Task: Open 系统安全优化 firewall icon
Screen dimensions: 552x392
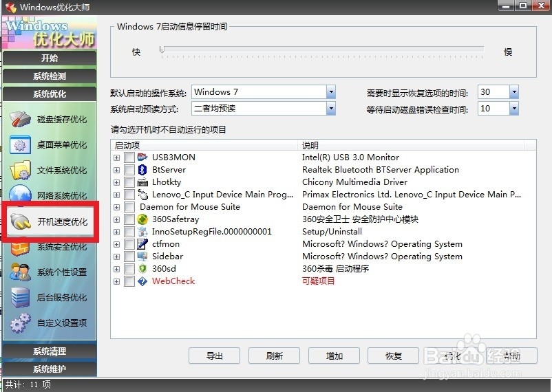Action: click(20, 248)
